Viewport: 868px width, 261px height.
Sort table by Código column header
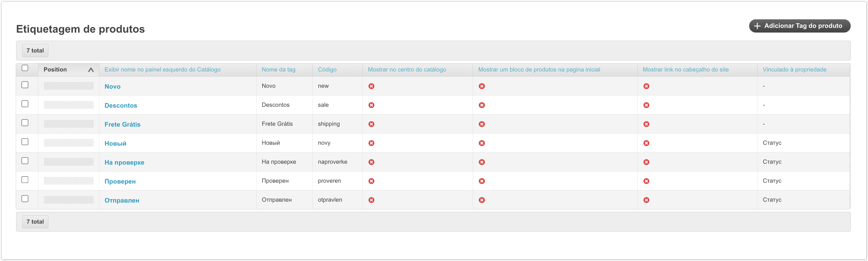pyautogui.click(x=327, y=70)
